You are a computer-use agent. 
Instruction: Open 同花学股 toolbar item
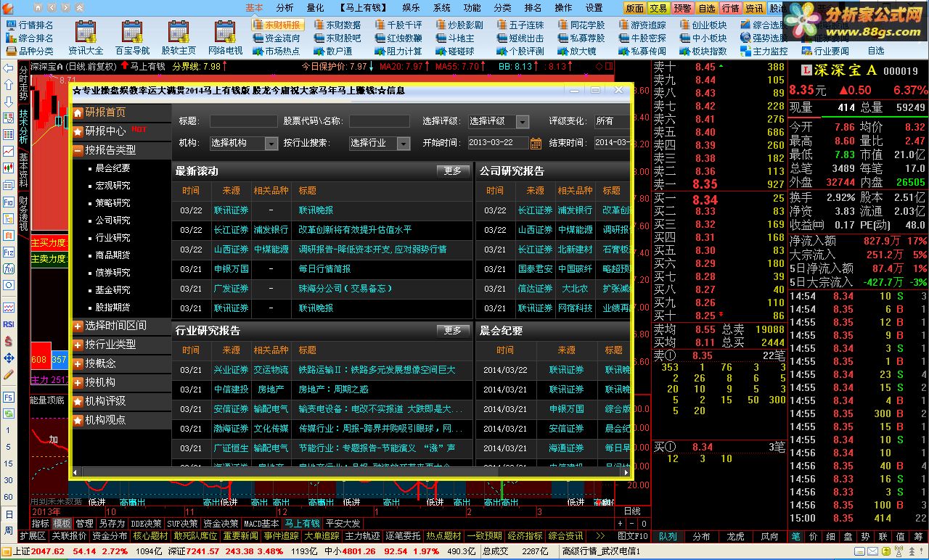coord(581,25)
